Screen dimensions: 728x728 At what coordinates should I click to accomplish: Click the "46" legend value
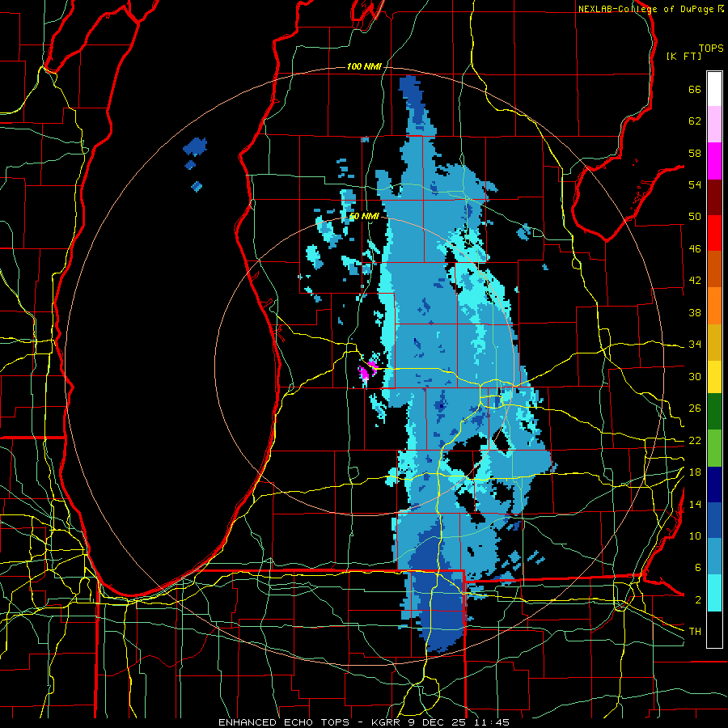tap(695, 249)
